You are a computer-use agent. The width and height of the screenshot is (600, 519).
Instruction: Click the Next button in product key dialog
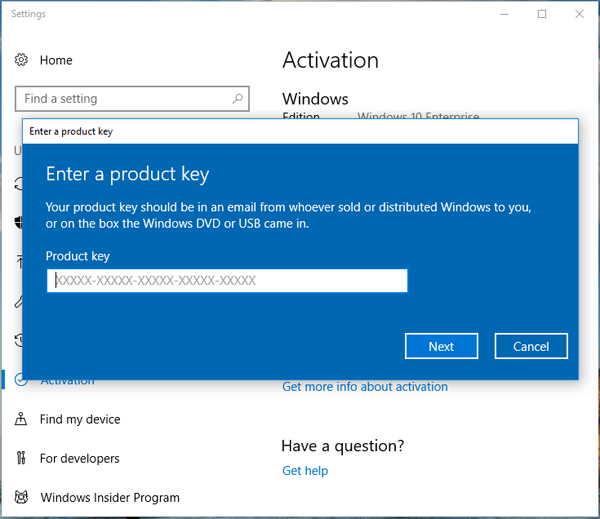click(x=441, y=346)
